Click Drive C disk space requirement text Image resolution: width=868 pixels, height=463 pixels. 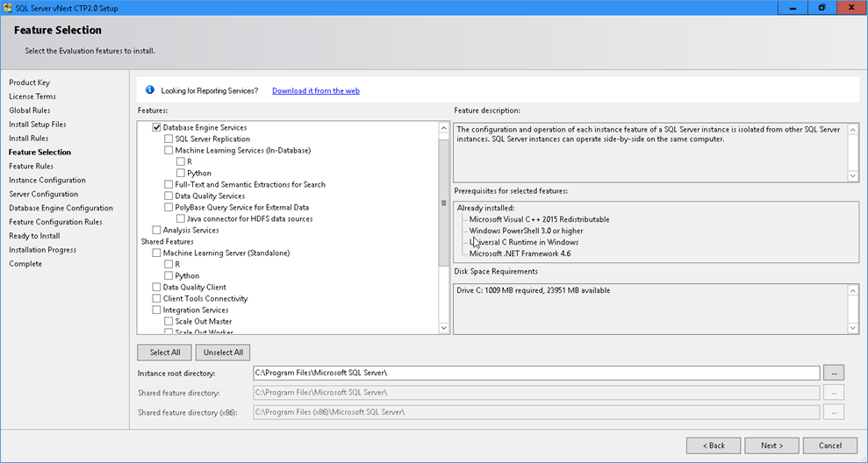coord(533,290)
